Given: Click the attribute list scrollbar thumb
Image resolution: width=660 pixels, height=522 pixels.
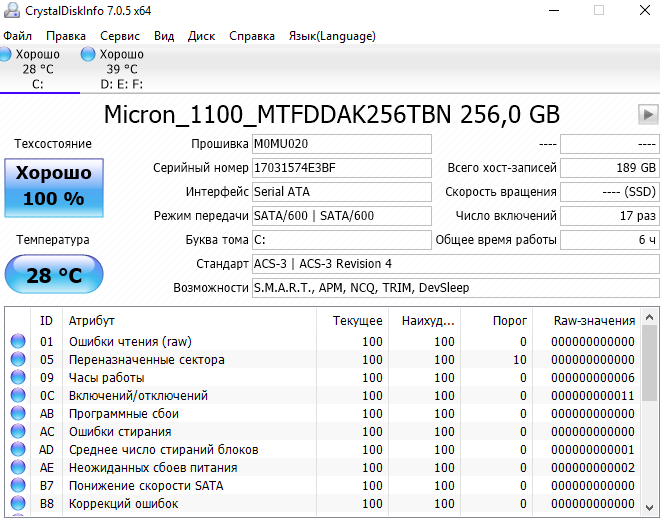Looking at the screenshot, I should [649, 363].
